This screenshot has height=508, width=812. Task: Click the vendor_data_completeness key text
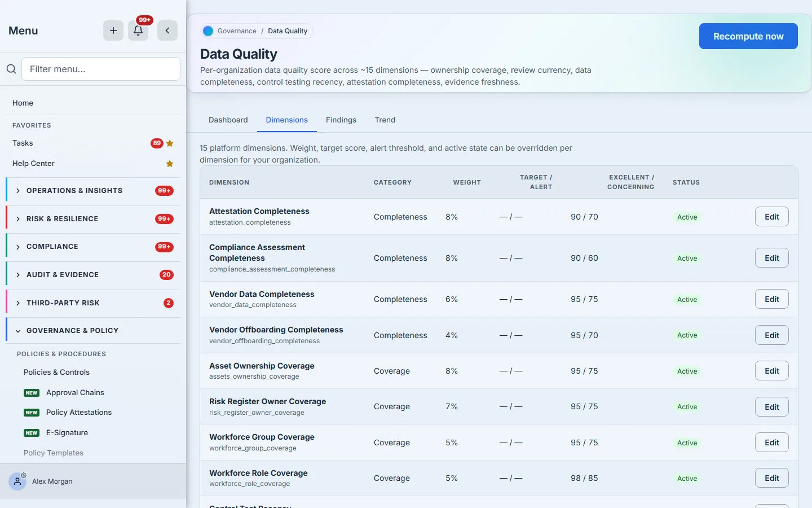coord(253,305)
